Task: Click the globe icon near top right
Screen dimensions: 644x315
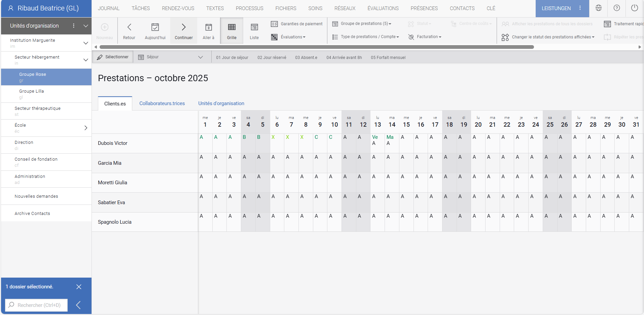Action: click(598, 7)
